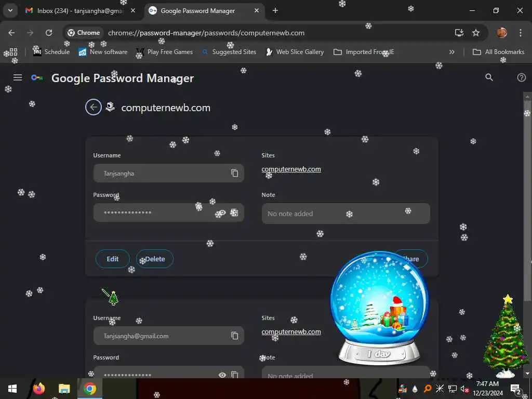The width and height of the screenshot is (532, 399).
Task: Open a new browser tab
Action: [275, 10]
